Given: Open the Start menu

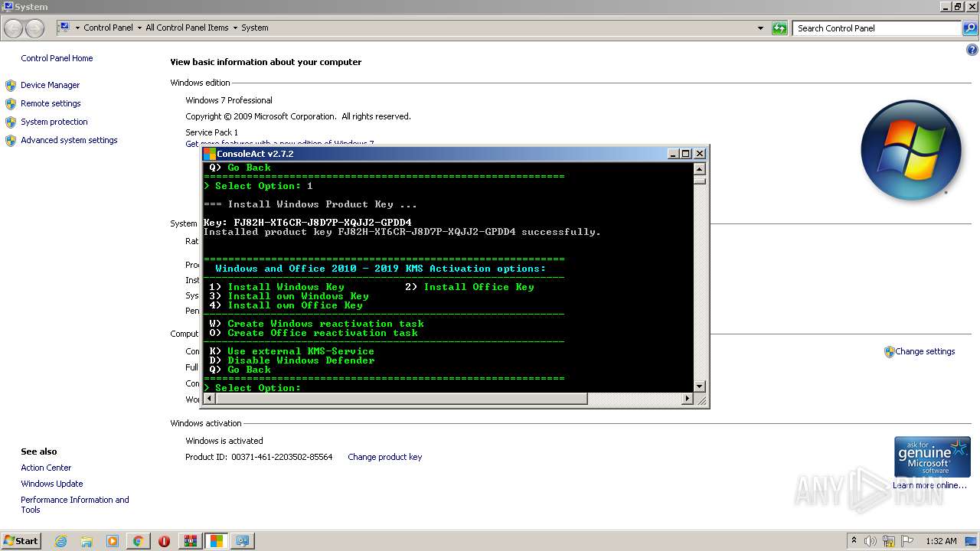Looking at the screenshot, I should click(21, 540).
